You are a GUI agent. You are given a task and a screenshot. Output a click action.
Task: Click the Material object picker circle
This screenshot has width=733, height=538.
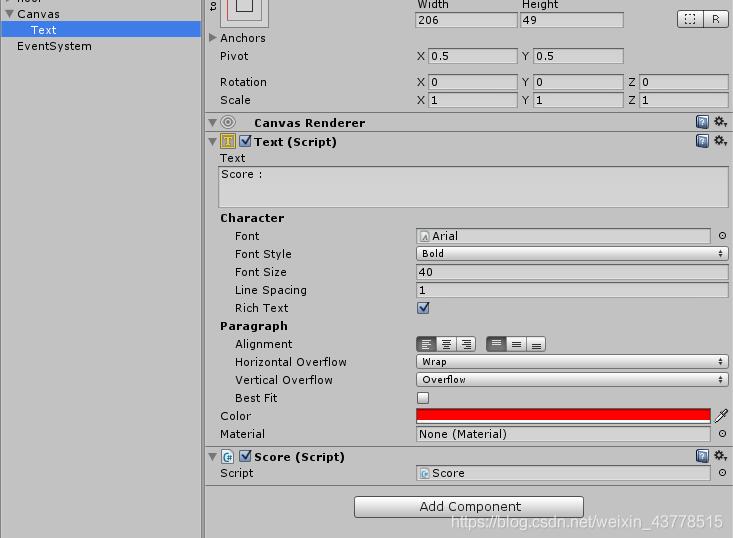[x=722, y=434]
